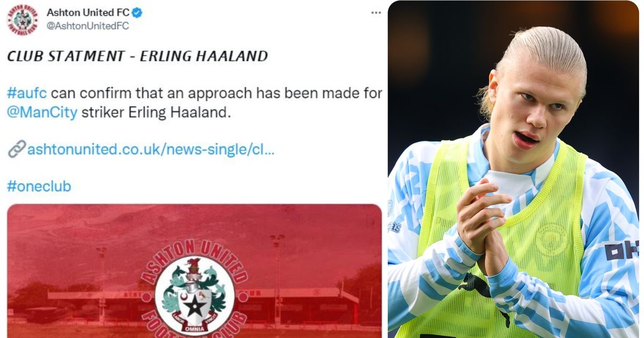644x338 pixels.
Task: Select the CLUB STATMENT heading text
Action: pos(137,56)
